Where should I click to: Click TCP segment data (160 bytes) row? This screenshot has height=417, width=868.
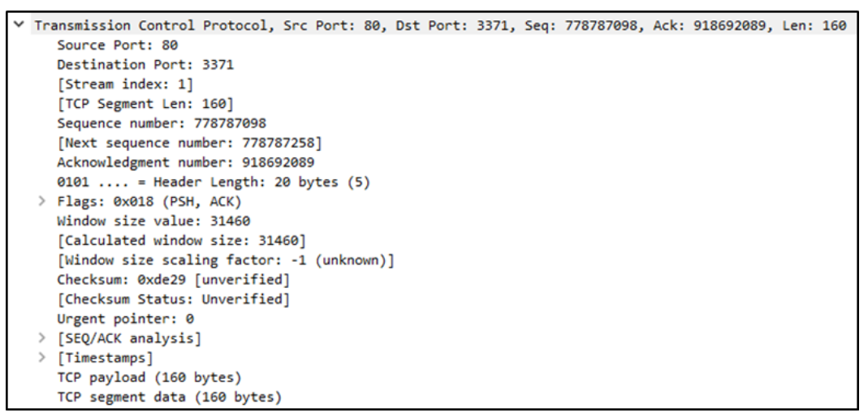click(169, 397)
